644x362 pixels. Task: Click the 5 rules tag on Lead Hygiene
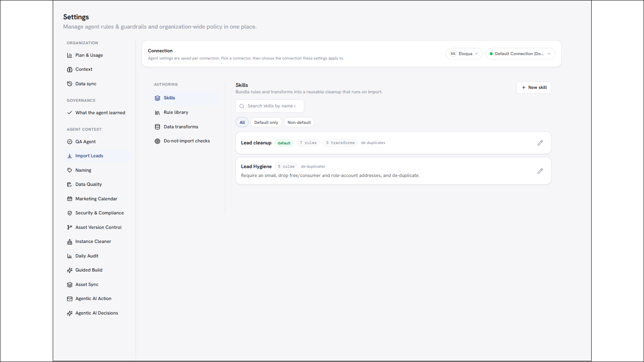[286, 166]
